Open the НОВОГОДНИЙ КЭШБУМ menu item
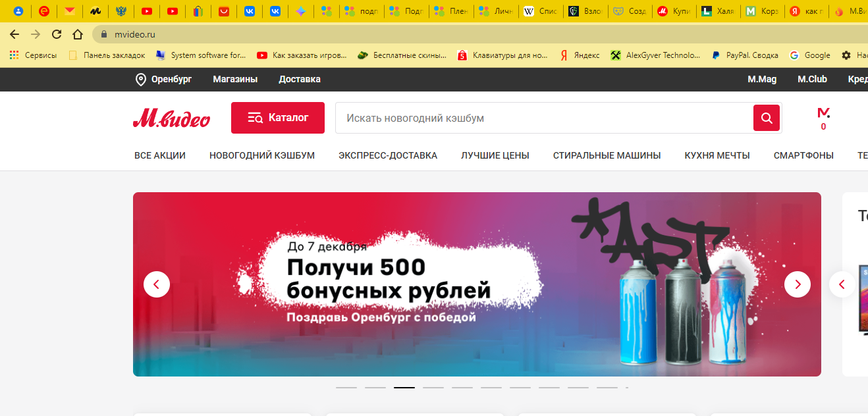 click(262, 155)
